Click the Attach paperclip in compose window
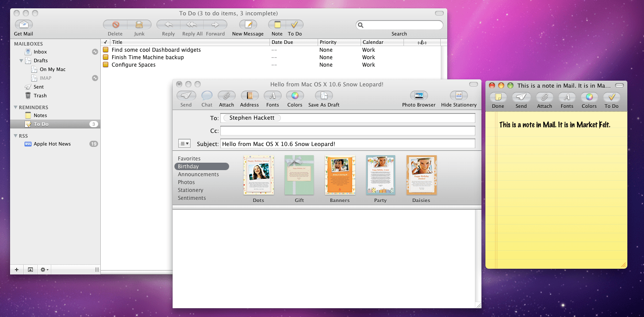644x317 pixels. pos(226,96)
